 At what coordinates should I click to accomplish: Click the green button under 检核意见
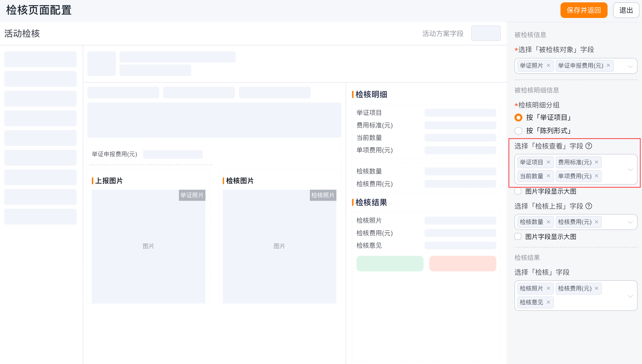[390, 263]
